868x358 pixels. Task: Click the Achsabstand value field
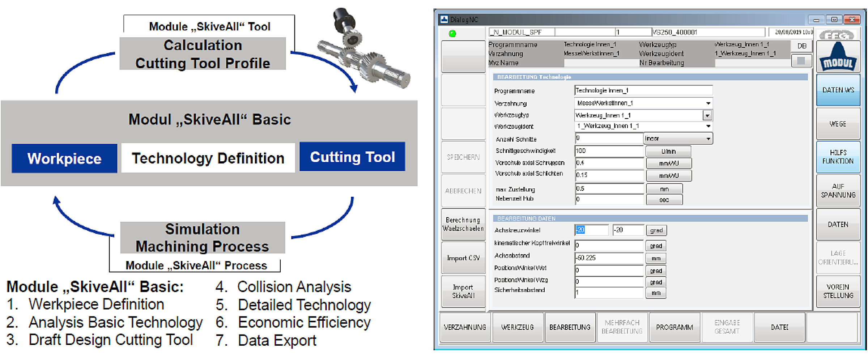coord(609,258)
